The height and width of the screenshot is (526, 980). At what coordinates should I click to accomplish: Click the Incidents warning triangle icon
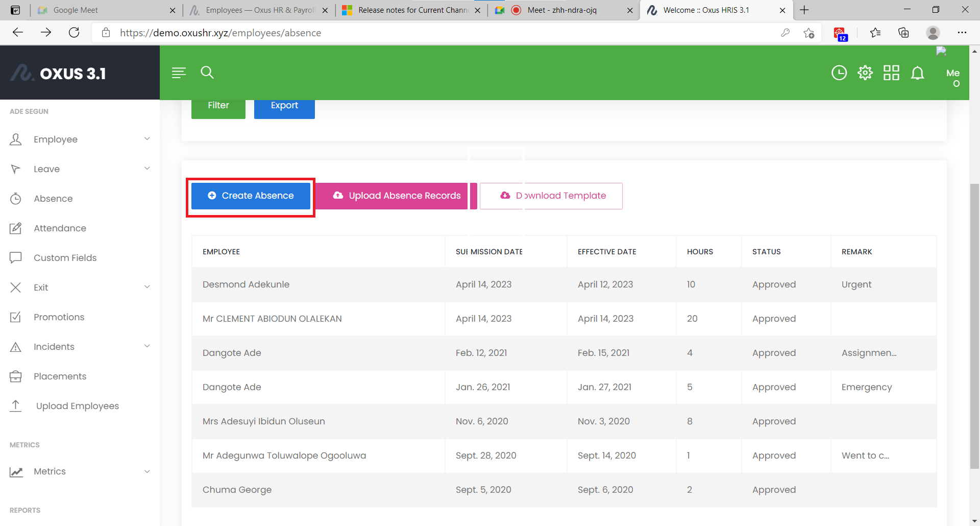click(x=16, y=347)
